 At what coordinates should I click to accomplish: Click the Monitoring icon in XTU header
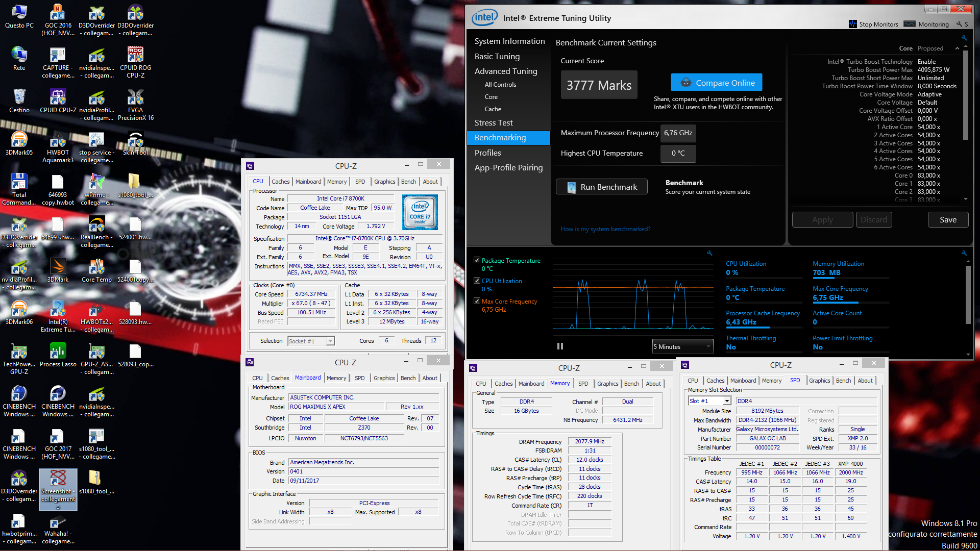(x=910, y=24)
